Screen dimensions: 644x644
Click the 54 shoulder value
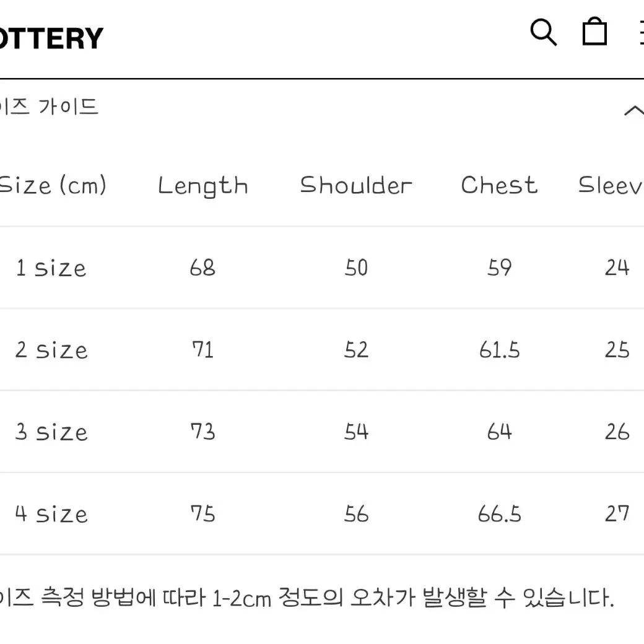point(356,432)
